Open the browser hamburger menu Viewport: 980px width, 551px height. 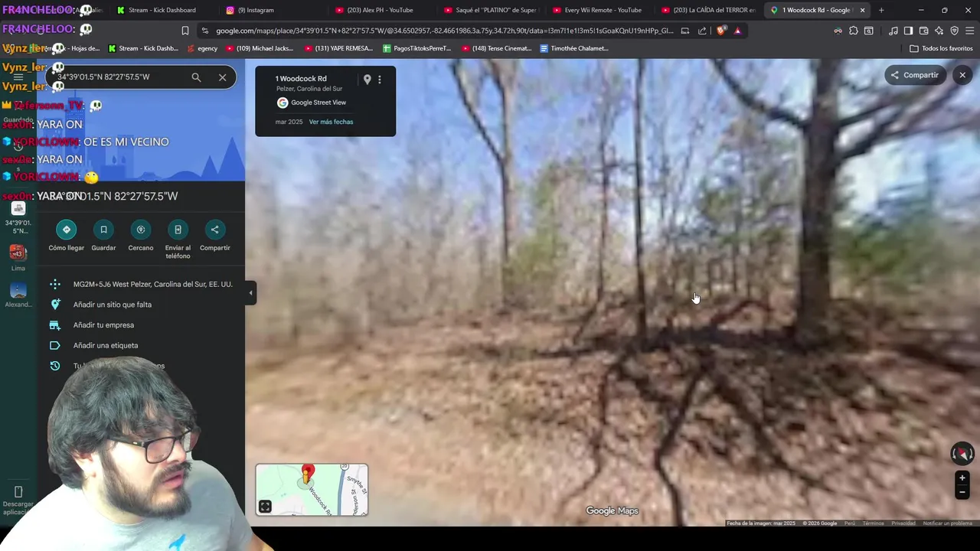(x=970, y=31)
